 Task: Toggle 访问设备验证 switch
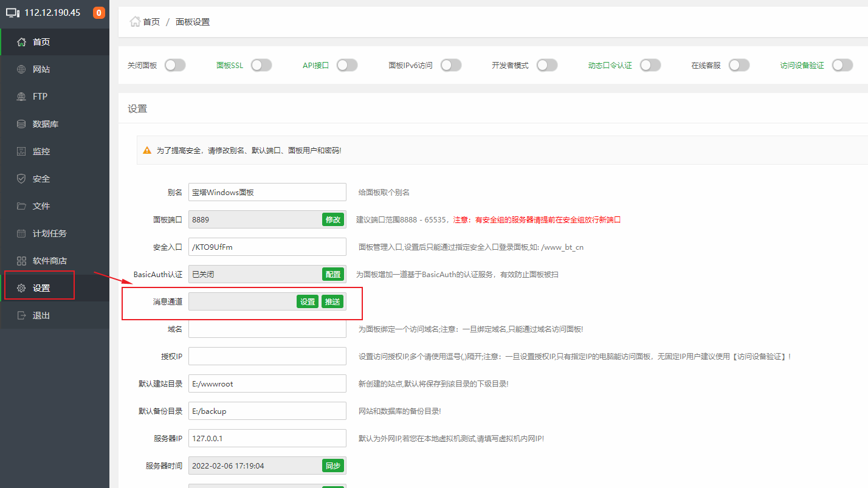pyautogui.click(x=842, y=65)
